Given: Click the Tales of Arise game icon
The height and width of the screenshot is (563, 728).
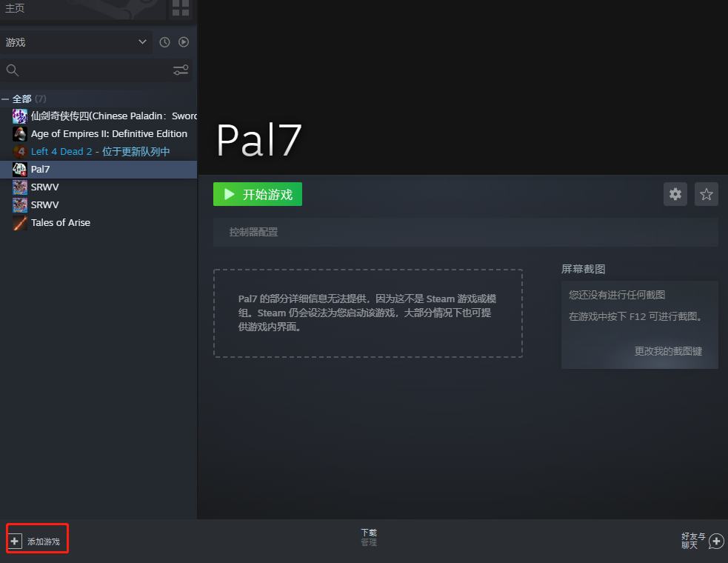Looking at the screenshot, I should (20, 223).
